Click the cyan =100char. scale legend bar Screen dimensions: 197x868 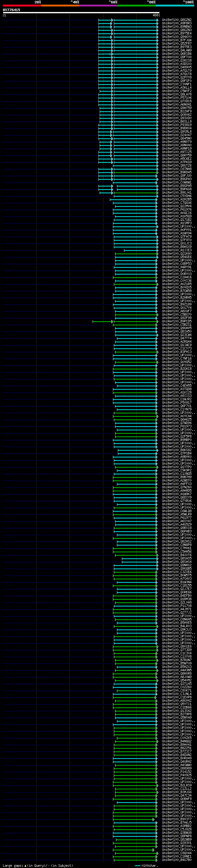pyautogui.click(x=137, y=866)
